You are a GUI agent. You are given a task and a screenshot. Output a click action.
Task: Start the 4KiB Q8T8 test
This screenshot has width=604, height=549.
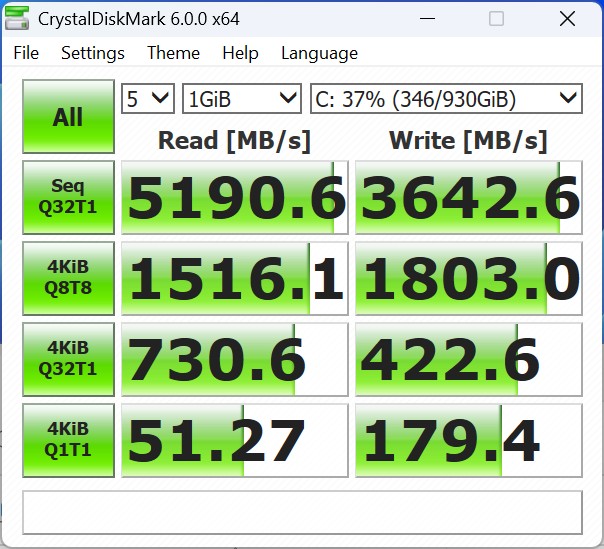[67, 278]
